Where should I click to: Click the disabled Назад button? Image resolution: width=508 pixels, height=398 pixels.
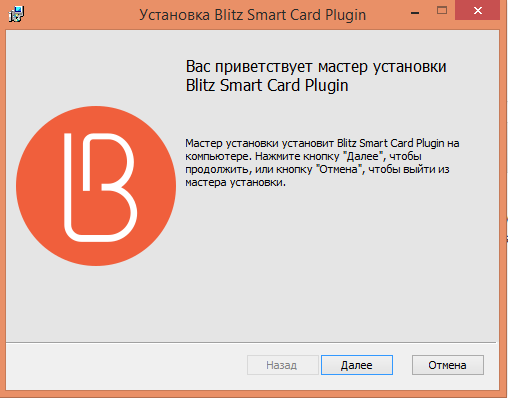tap(282, 365)
